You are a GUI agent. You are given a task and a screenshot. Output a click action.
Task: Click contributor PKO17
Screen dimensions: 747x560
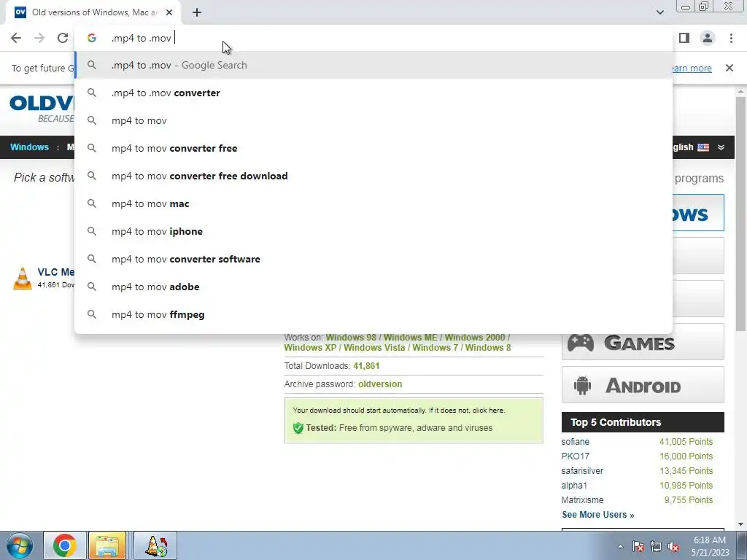[x=575, y=456]
